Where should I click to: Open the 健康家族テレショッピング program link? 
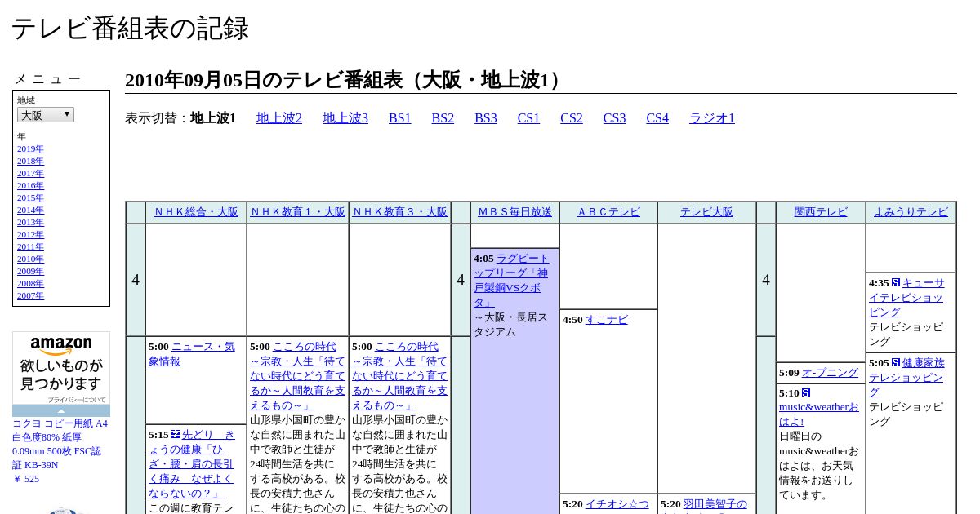[906, 378]
